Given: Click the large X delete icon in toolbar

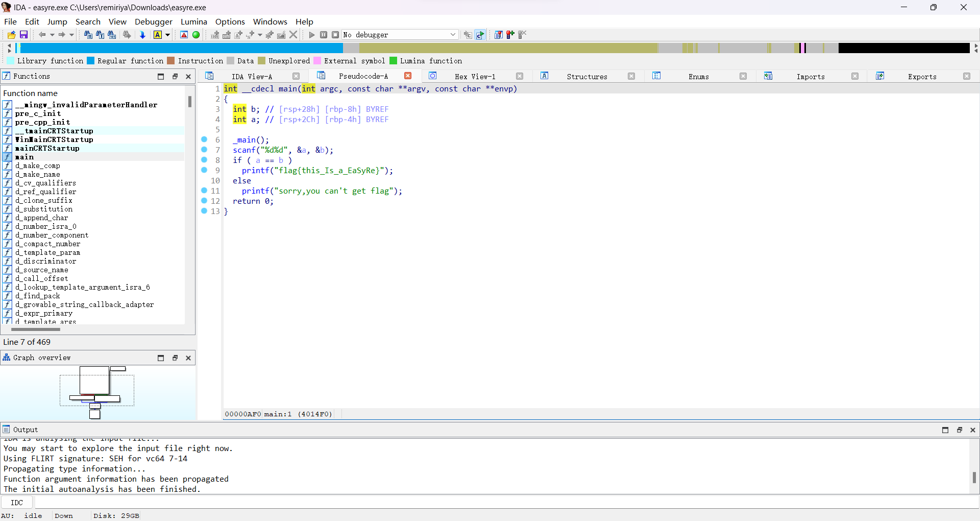Looking at the screenshot, I should pos(293,35).
